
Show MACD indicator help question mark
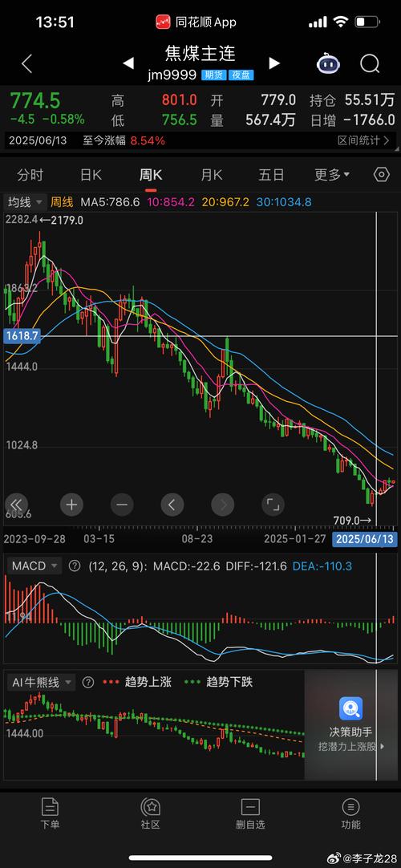click(x=74, y=566)
